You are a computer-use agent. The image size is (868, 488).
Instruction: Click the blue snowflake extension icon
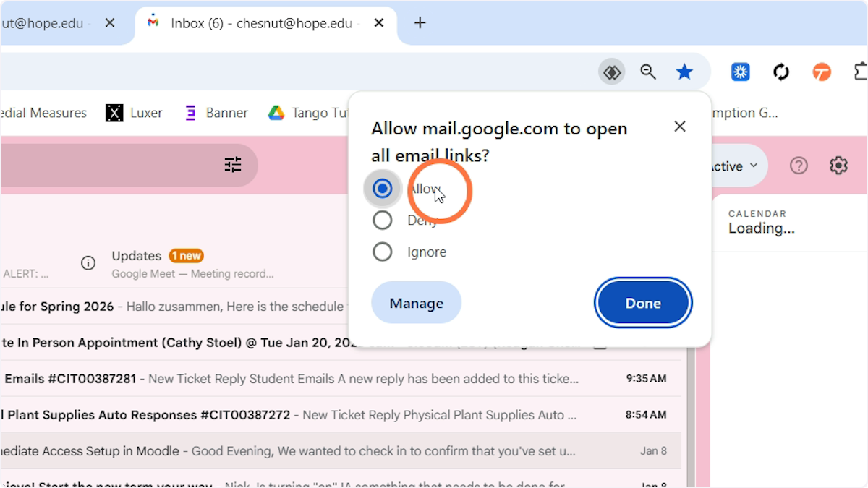(741, 72)
